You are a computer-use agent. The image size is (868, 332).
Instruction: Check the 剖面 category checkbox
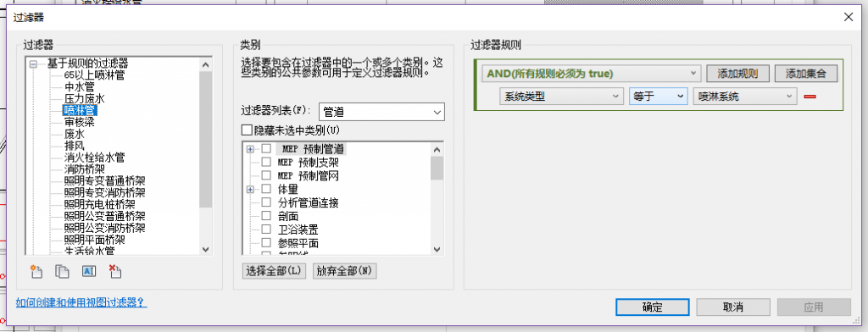266,216
